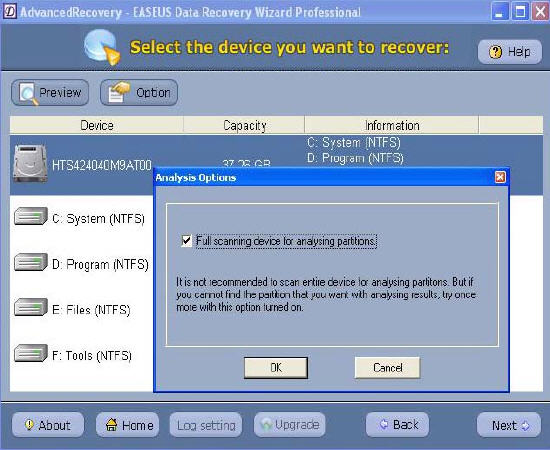This screenshot has width=550, height=450.
Task: Click the C: System (NTFS) label
Action: (98, 219)
